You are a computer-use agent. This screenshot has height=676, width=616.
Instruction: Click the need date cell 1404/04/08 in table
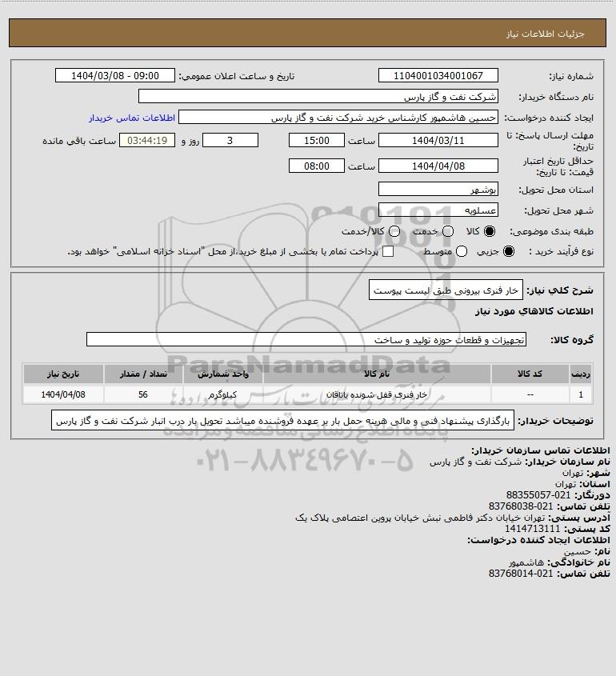coord(63,394)
